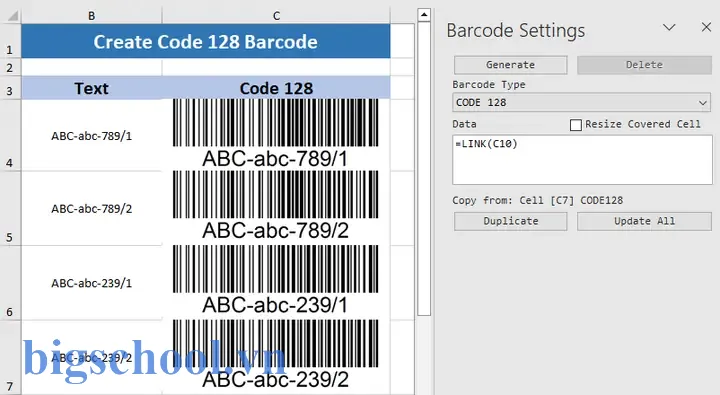
Task: Select row 7 header
Action: 10,357
